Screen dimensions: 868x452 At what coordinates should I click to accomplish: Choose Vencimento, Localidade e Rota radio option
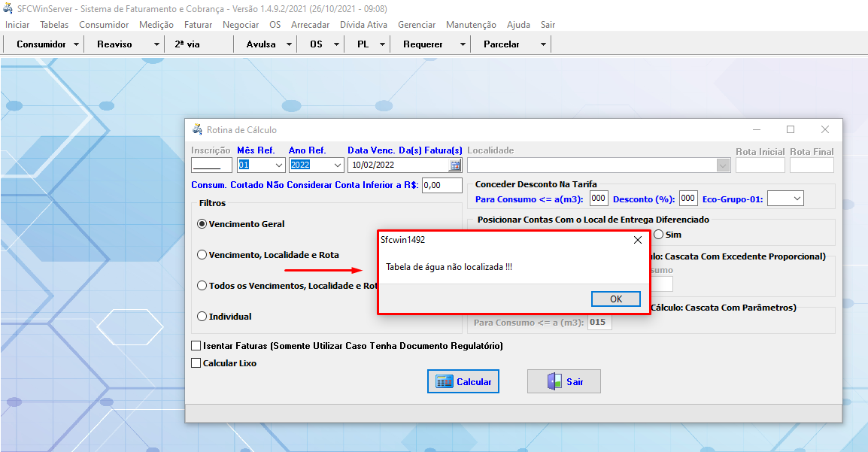point(202,255)
